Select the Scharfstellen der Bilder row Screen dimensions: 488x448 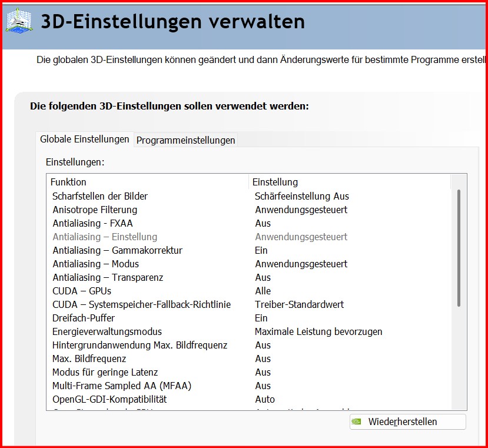pyautogui.click(x=248, y=196)
